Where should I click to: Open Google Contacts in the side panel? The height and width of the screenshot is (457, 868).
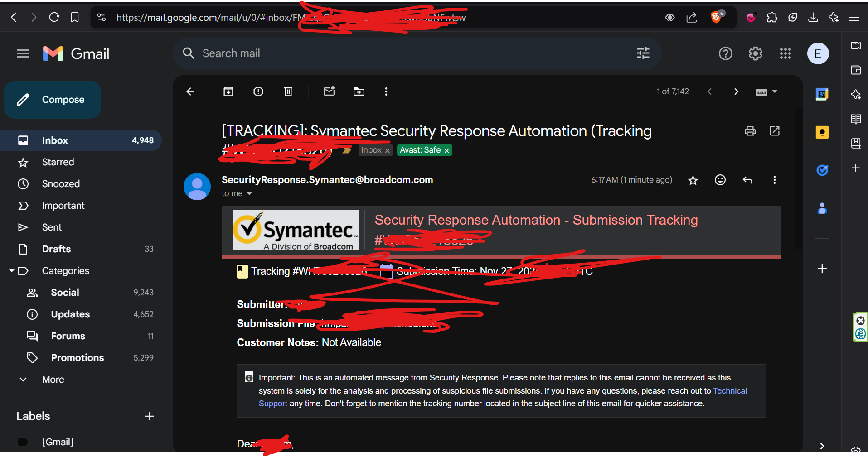822,208
